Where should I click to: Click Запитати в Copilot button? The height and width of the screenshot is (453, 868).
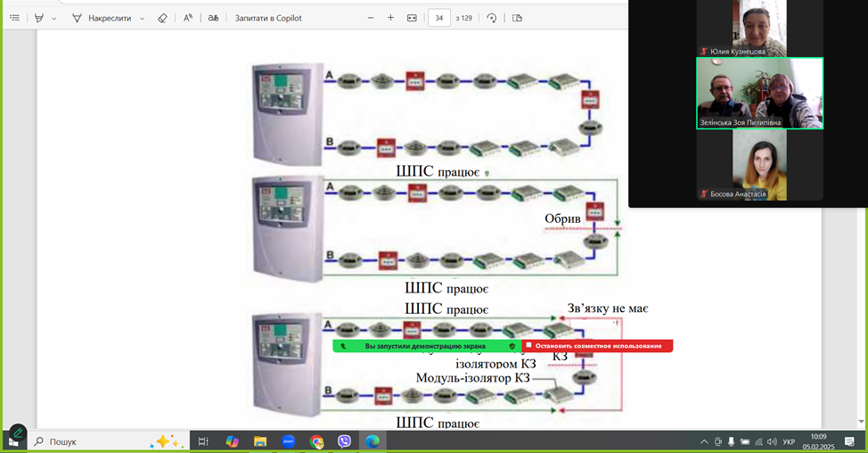click(268, 18)
